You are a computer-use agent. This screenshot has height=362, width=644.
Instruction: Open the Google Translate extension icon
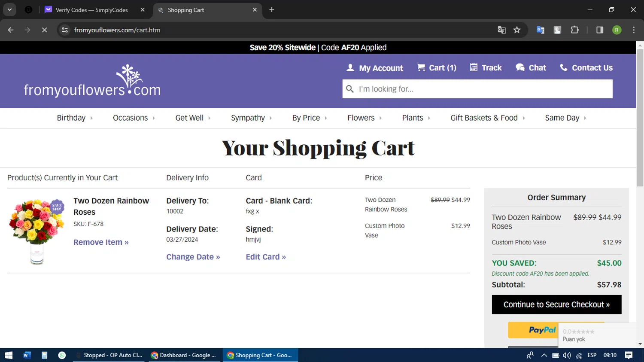pos(540,30)
